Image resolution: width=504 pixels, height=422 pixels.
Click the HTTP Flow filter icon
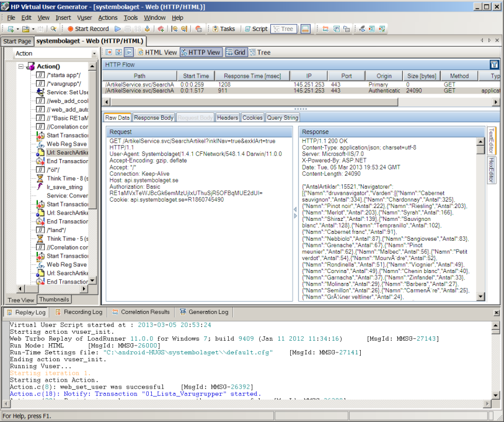[x=494, y=65]
